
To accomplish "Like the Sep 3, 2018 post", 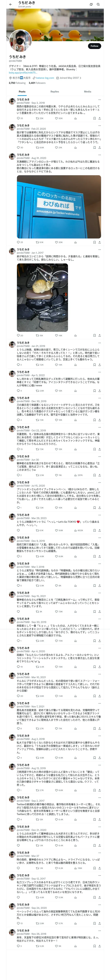I will click(x=57, y=118).
